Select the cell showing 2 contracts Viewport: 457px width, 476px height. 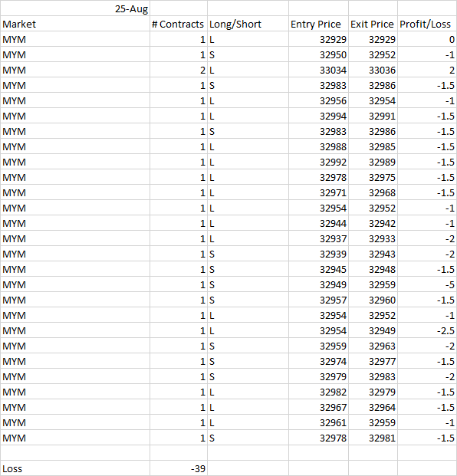click(179, 70)
